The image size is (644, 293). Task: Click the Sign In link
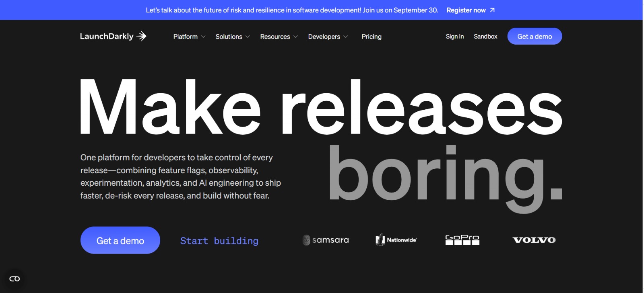(455, 36)
